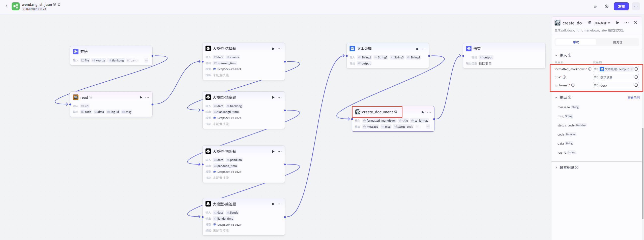Open the version history clock icon
Screen dimensions: 644x240
click(x=607, y=6)
